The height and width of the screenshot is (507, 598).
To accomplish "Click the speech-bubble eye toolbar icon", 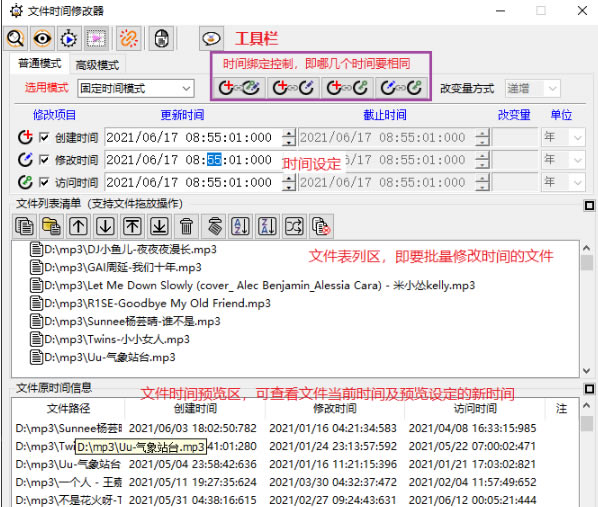I will (x=211, y=39).
